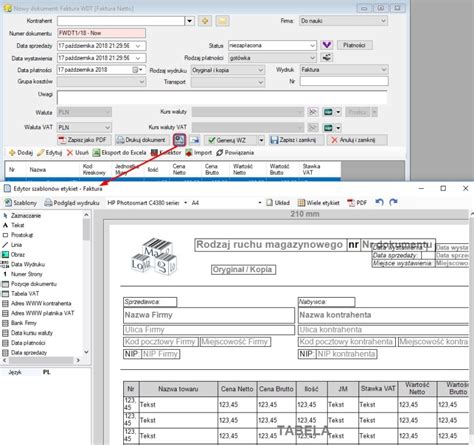Viewport: 474px width, 445px height.
Task: Click Undo arrow in label editor
Action: pos(379,202)
